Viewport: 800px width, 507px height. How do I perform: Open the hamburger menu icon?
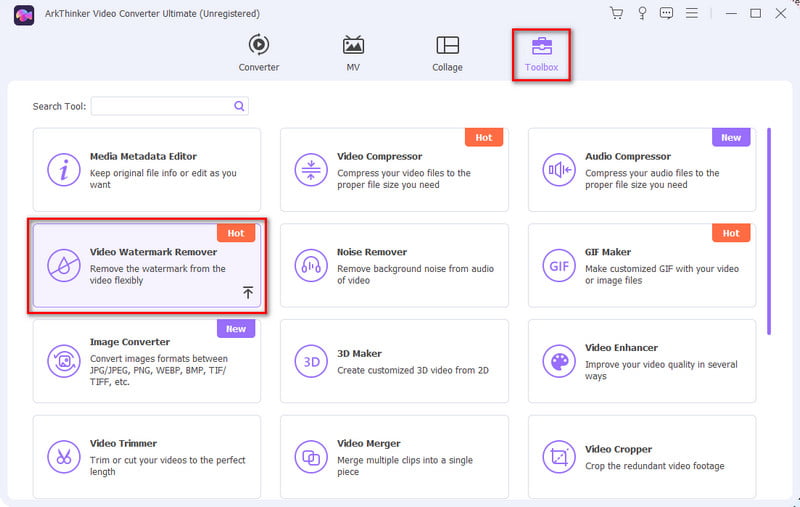pyautogui.click(x=691, y=13)
